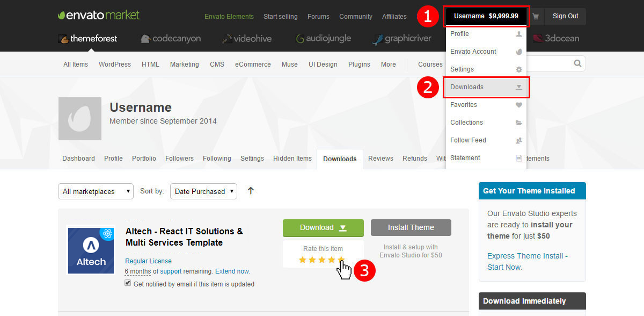Go to the ThemeForest marketplace logo
644x316 pixels.
(87, 39)
